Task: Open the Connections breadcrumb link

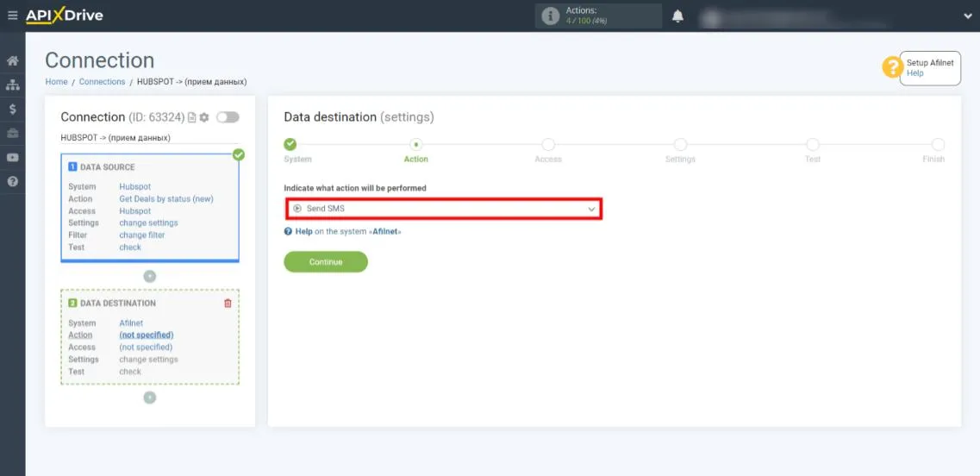Action: [x=102, y=82]
